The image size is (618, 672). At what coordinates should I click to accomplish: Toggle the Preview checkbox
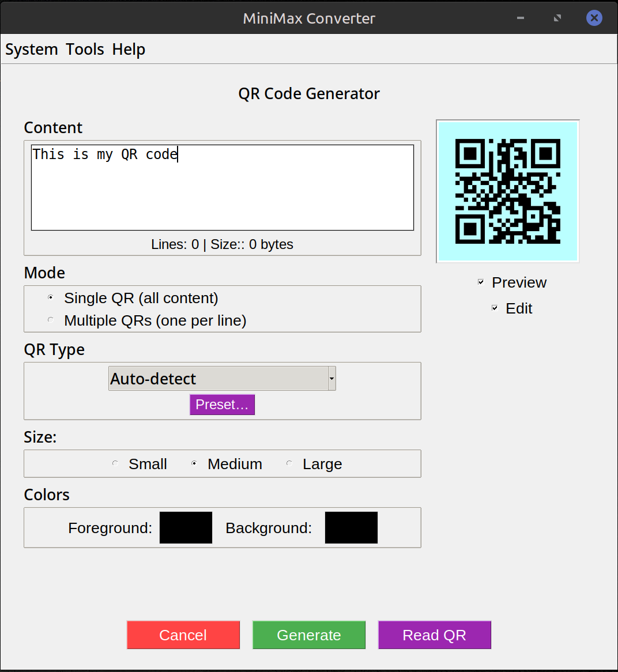[481, 282]
